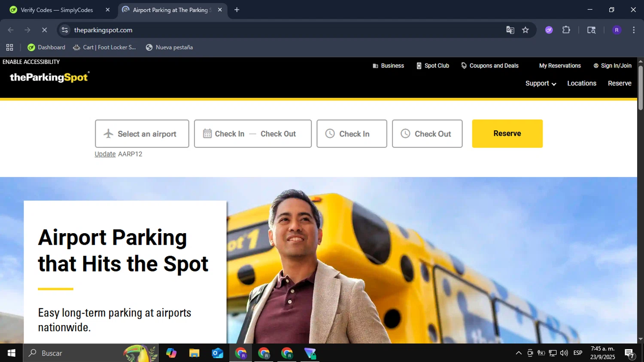The image size is (644, 362).
Task: Open the Check In time selector
Action: coord(352,134)
